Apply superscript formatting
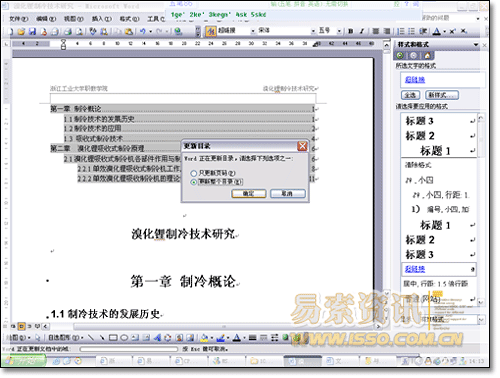This screenshot has height=378, width=500. (x=453, y=31)
